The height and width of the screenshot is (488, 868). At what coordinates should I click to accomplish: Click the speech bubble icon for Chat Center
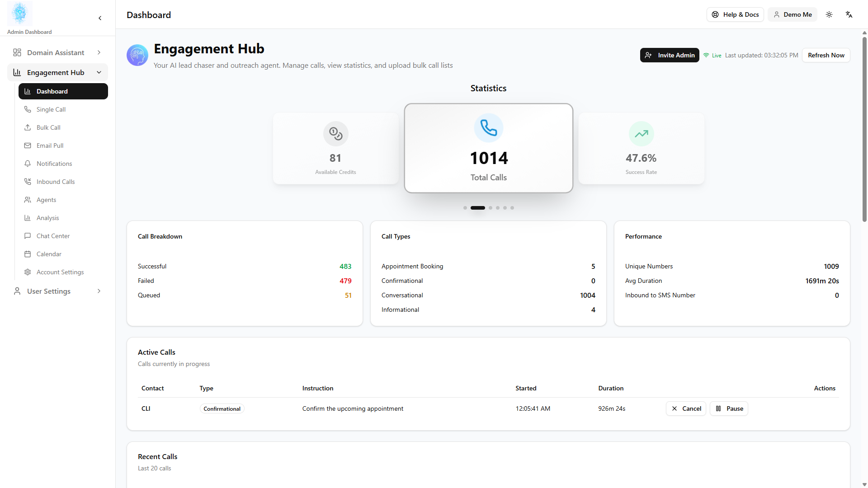[x=28, y=236]
